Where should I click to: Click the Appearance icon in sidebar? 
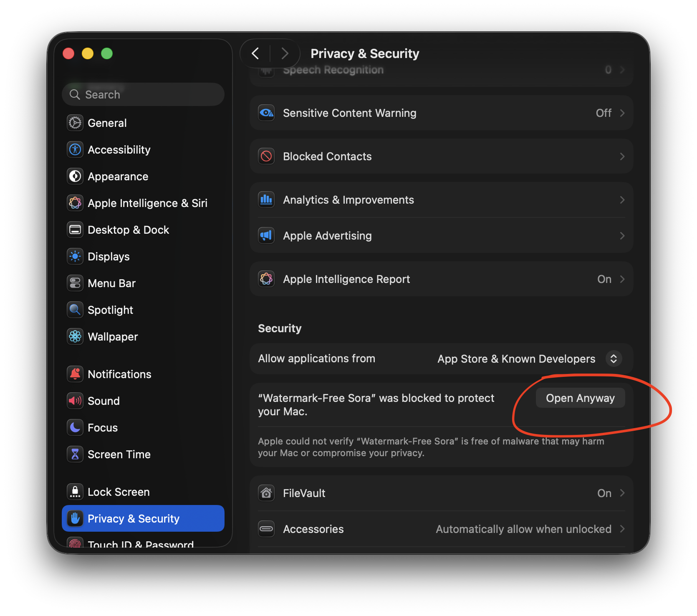[x=75, y=176]
